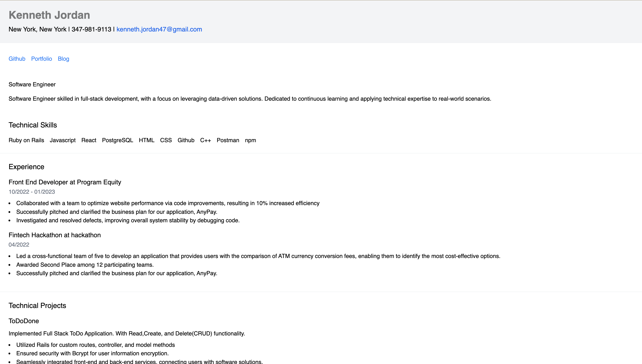642x364 pixels.
Task: Open the Github link
Action: point(17,58)
